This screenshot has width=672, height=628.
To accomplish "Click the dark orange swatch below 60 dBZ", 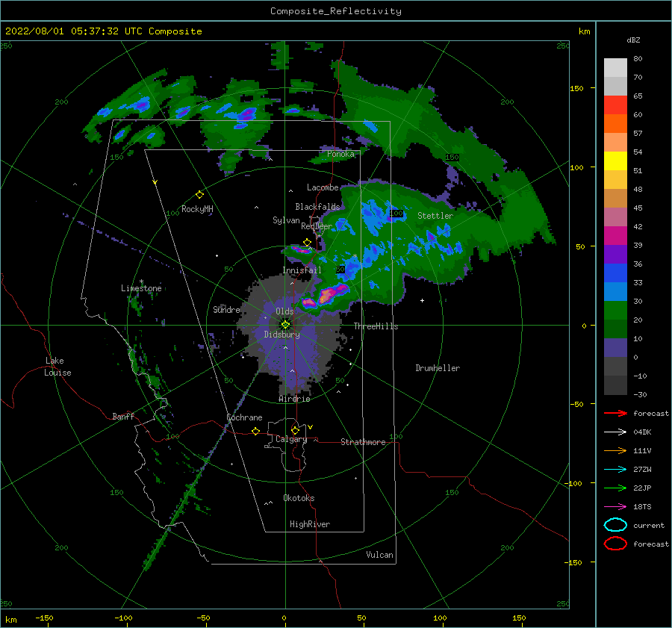I will pos(615,124).
